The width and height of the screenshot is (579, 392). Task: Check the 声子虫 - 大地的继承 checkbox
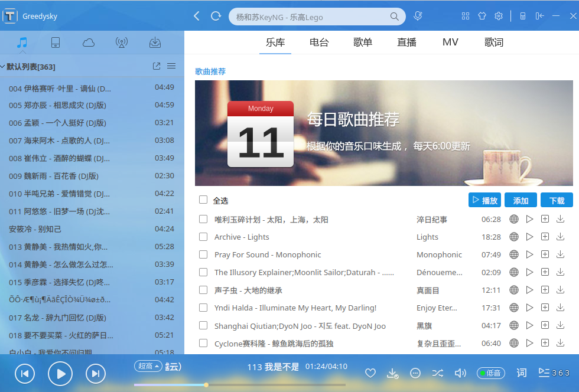tap(203, 290)
